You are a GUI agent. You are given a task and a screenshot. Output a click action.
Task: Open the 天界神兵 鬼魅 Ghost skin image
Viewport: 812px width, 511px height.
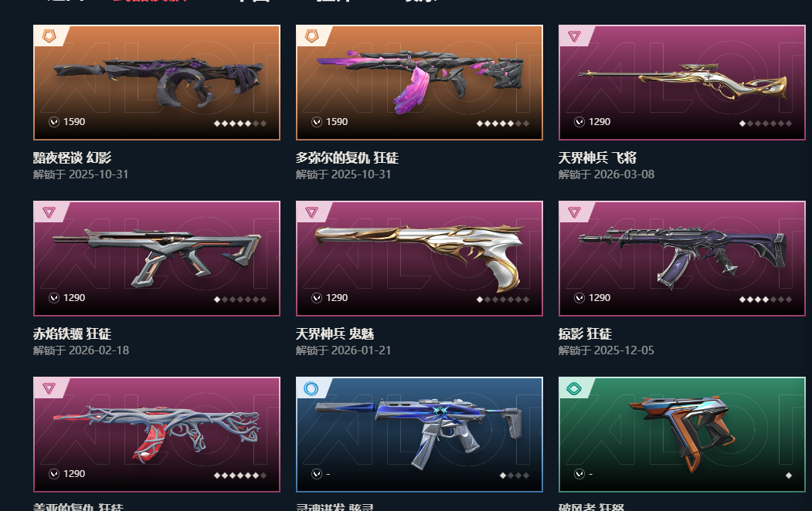[x=420, y=258]
